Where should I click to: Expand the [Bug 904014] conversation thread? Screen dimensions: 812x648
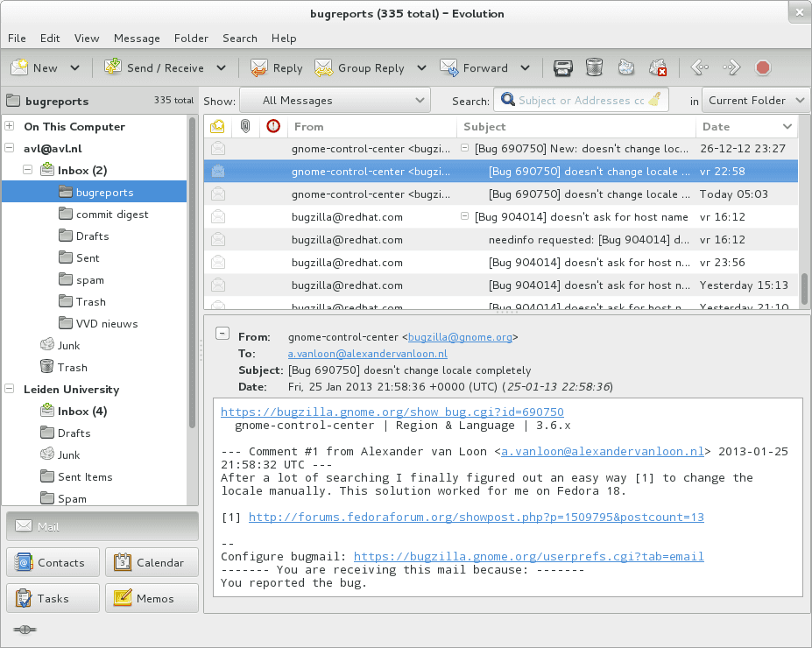[x=463, y=216]
